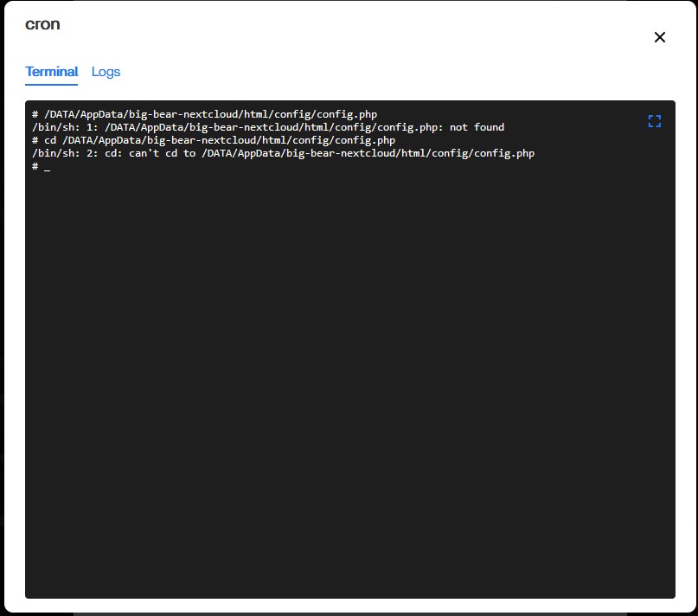Click the last '#' prompt symbol
This screenshot has width=698, height=616.
point(35,167)
